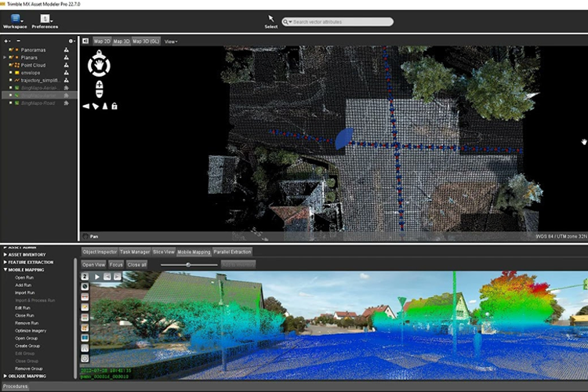Switch to the Map 3D tab
The height and width of the screenshot is (392, 588).
121,42
